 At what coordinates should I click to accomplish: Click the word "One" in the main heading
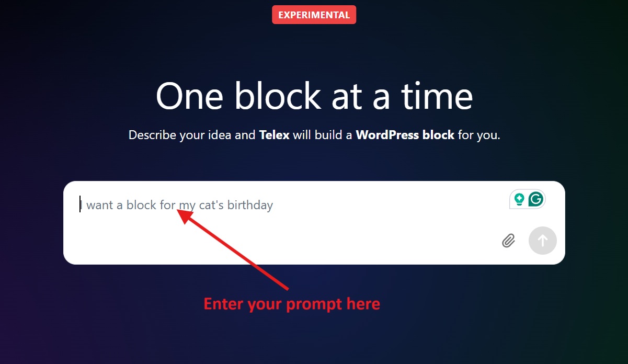190,96
